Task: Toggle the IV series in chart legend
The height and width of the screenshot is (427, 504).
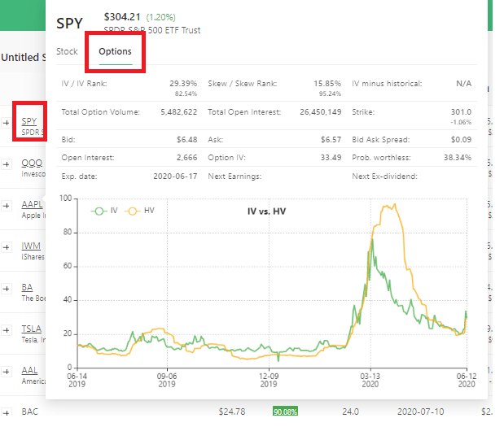Action: click(x=104, y=211)
